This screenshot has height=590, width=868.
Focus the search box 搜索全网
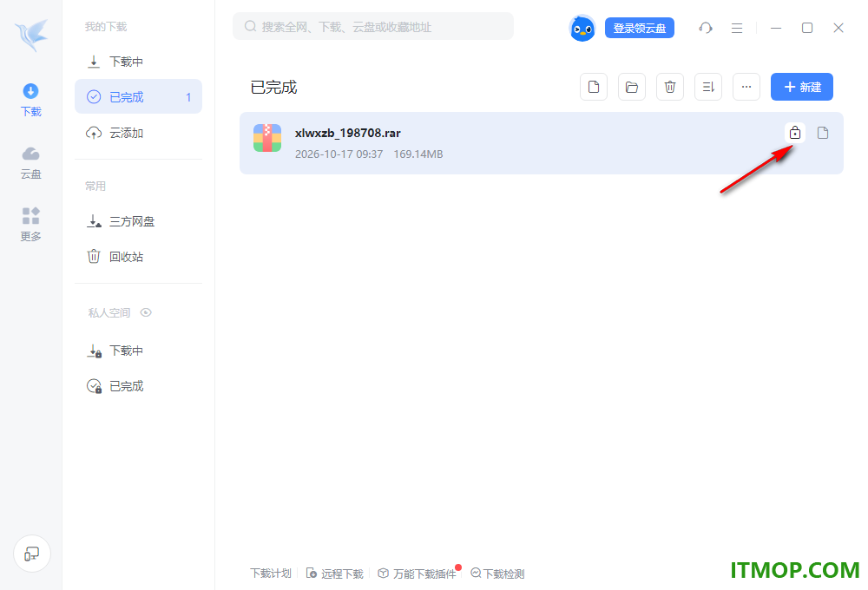click(373, 27)
